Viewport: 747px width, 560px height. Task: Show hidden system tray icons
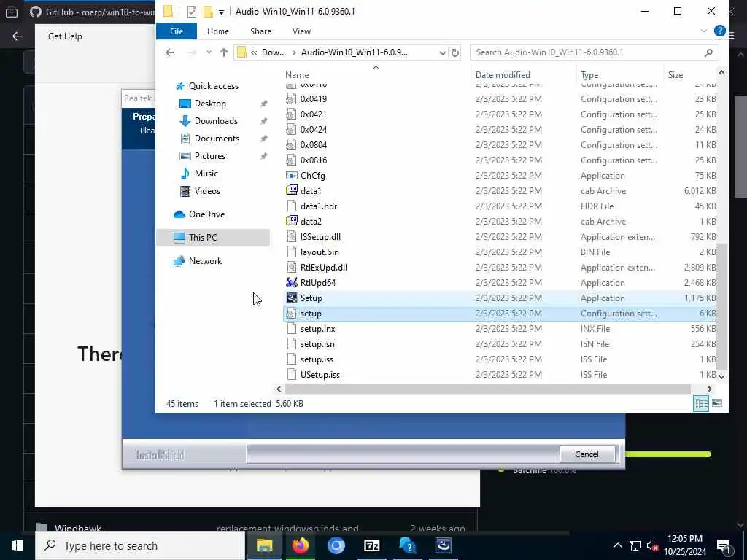pyautogui.click(x=617, y=545)
